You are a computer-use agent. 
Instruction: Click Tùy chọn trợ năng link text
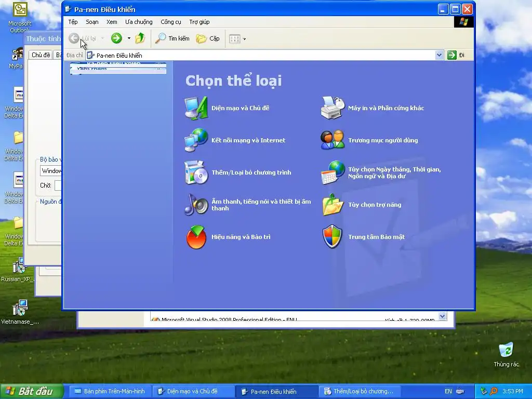[375, 205]
